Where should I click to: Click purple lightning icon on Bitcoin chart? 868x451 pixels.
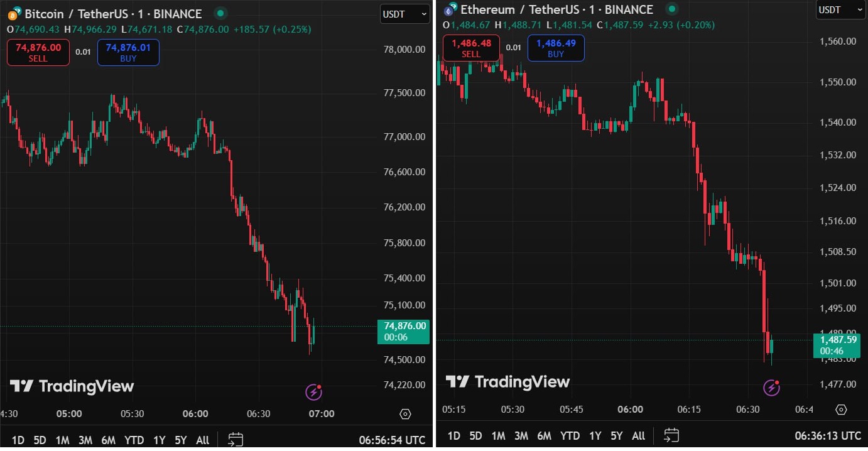[x=314, y=393]
